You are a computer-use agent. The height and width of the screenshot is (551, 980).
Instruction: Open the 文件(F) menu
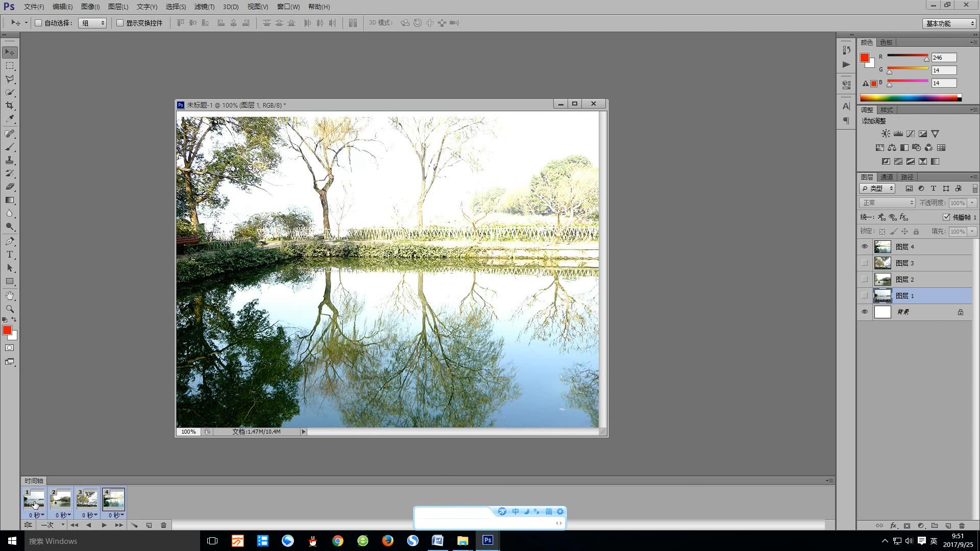34,7
